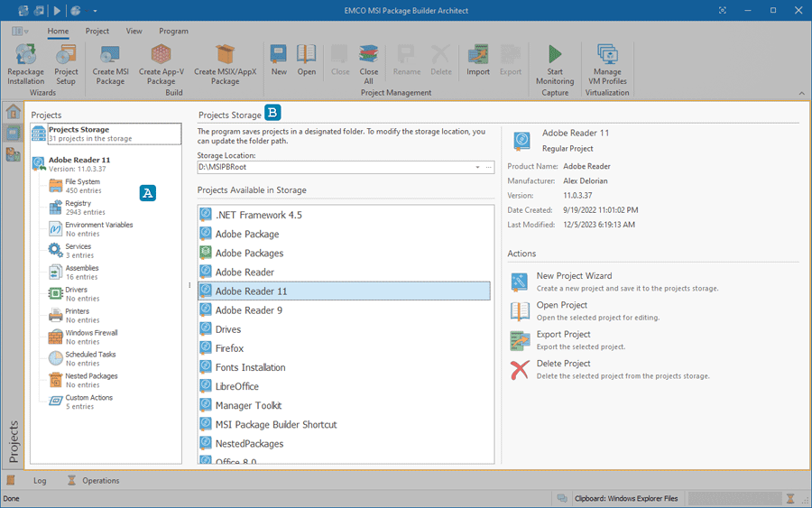Select Projects Storage in the tree
Image resolution: width=812 pixels, height=508 pixels.
(106, 134)
